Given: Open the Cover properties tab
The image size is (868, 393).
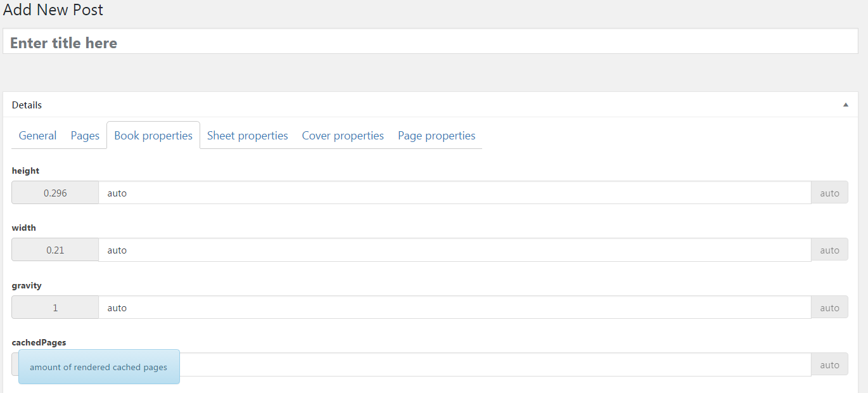Looking at the screenshot, I should point(343,136).
